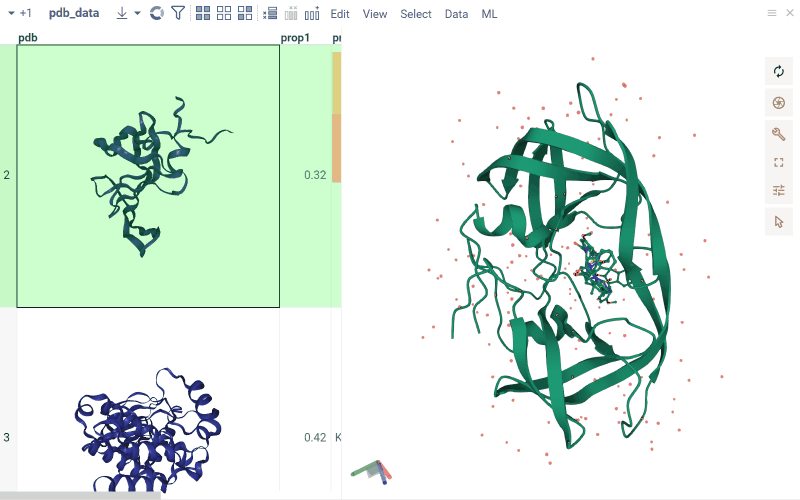Close the 3D viewer panel
Viewport: 800px width, 500px height.
pos(790,13)
